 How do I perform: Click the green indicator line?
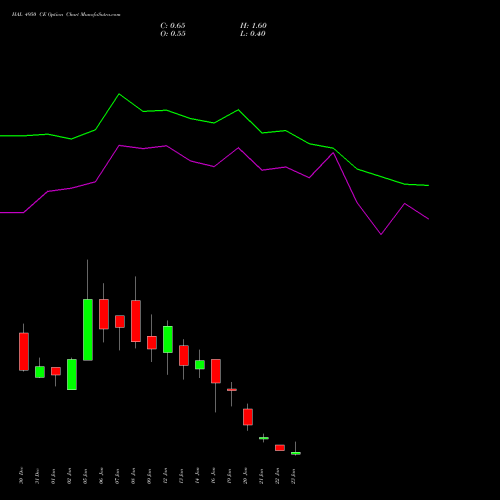tap(214, 123)
